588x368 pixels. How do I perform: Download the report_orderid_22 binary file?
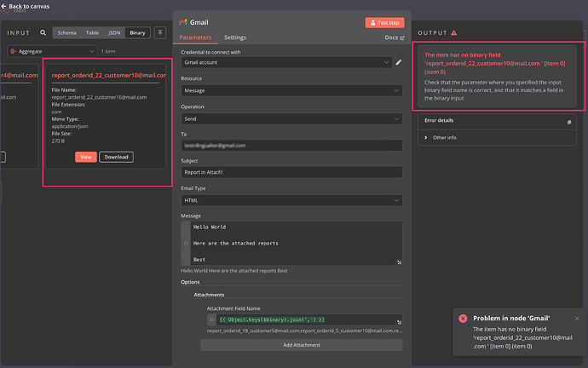(116, 157)
